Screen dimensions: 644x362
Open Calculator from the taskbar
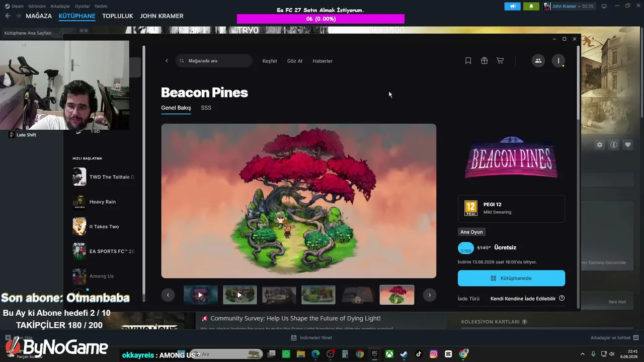tap(345, 354)
